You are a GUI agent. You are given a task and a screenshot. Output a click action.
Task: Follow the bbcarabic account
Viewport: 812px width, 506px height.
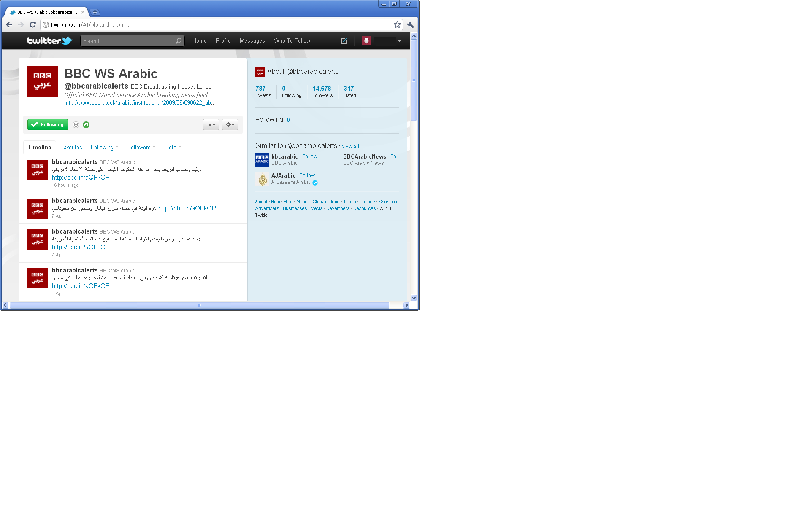point(310,156)
